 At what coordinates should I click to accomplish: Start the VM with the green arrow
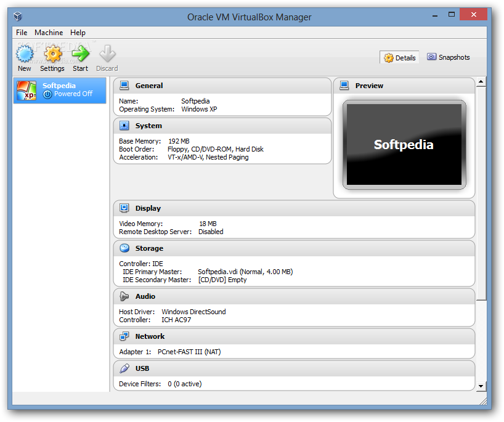(80, 54)
